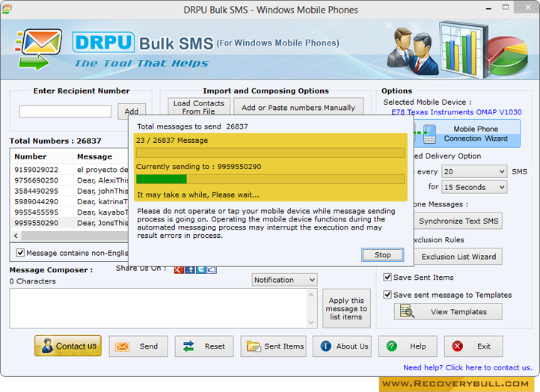Click the Dear, kayaboT message cell
Screen dimensions: 540x392
point(102,212)
